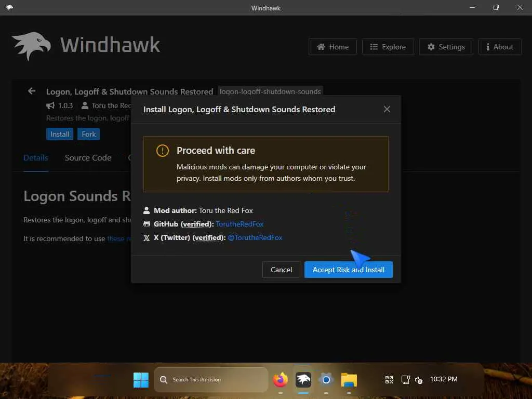The width and height of the screenshot is (532, 399).
Task: Click the version megaphone icon
Action: (x=50, y=105)
